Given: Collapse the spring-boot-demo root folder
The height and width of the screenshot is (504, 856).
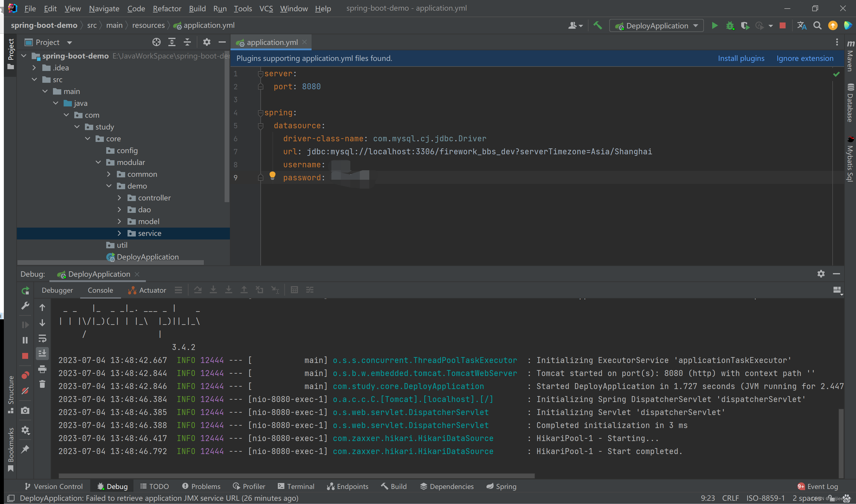Looking at the screenshot, I should click(x=24, y=56).
